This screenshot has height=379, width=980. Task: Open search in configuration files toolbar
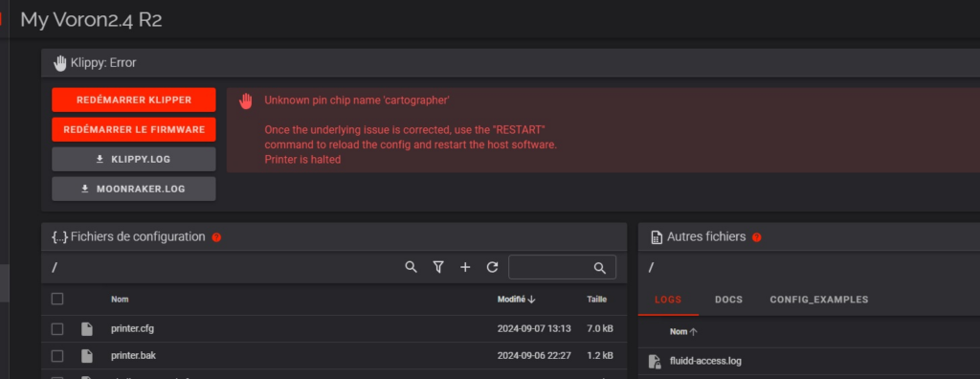(x=411, y=267)
